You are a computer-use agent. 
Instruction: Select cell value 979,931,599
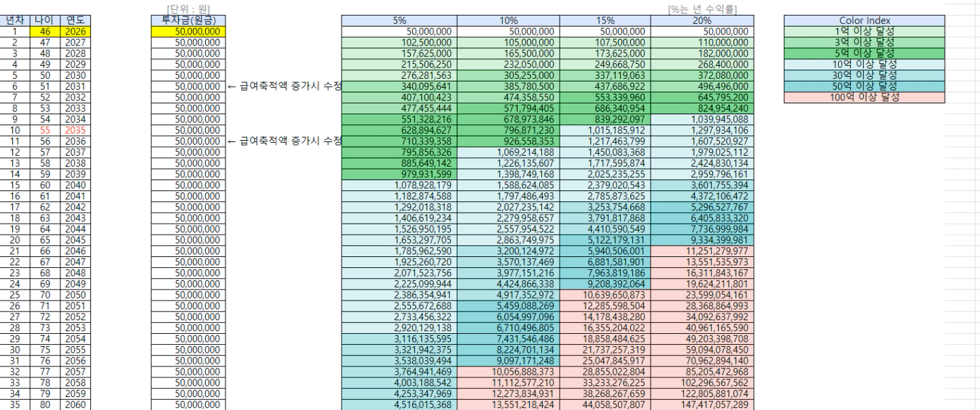click(x=399, y=173)
